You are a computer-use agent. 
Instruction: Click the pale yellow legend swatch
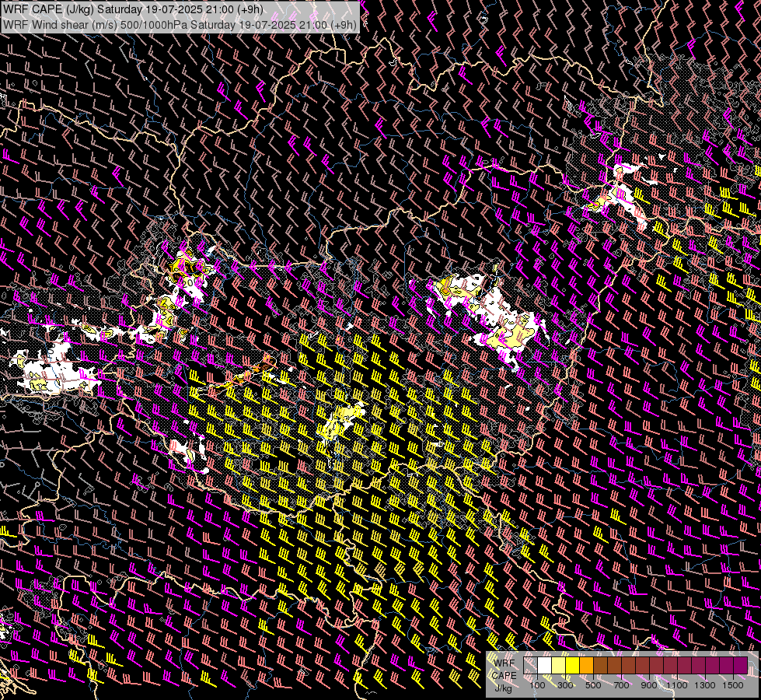(x=559, y=665)
